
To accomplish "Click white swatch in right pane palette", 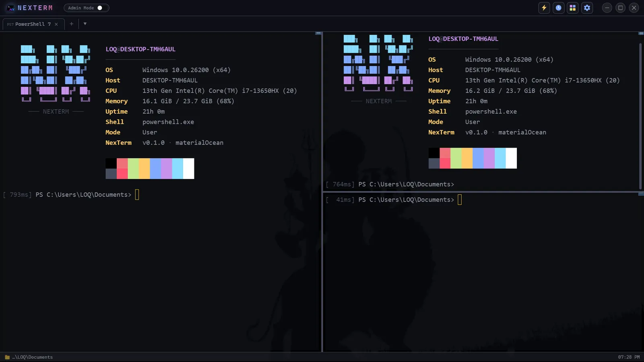I will pos(511,158).
